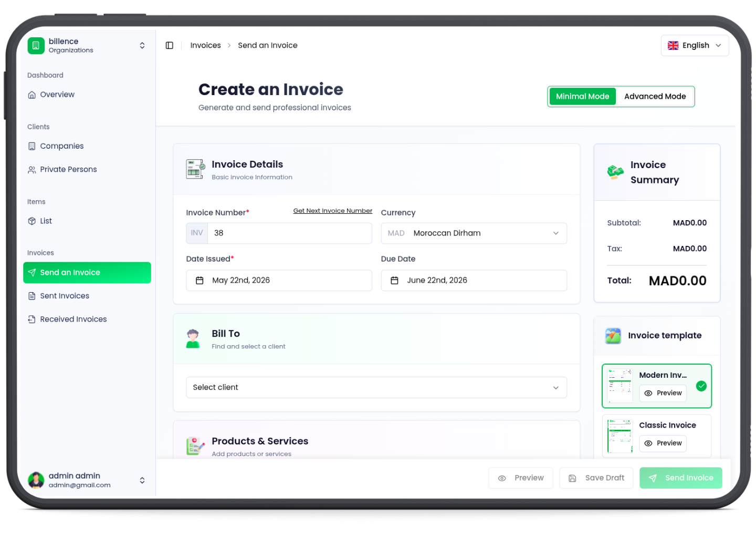Viewport: 756px width, 538px height.
Task: Click the Sent Invoices document icon
Action: (x=32, y=296)
